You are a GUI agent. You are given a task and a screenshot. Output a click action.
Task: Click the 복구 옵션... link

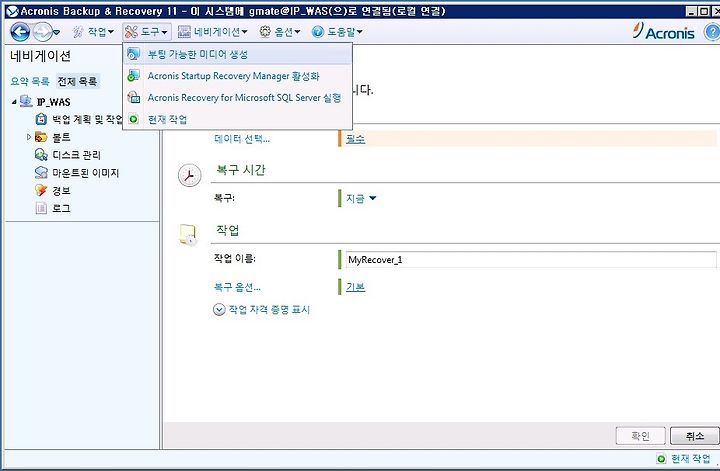click(237, 287)
